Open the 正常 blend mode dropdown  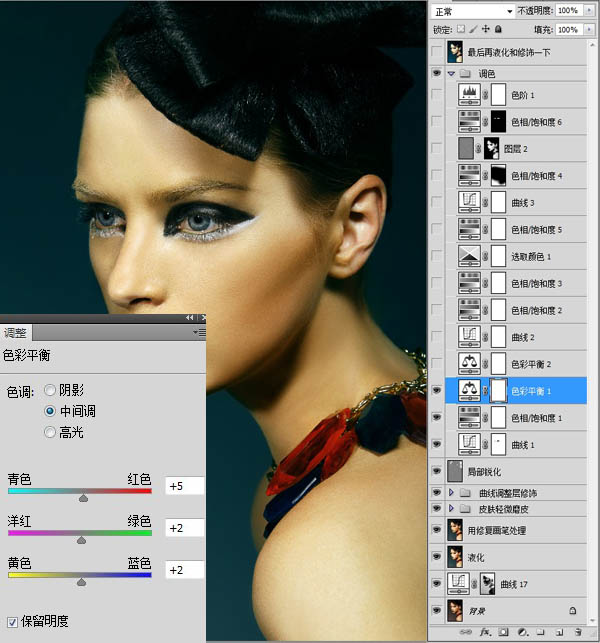tap(472, 11)
